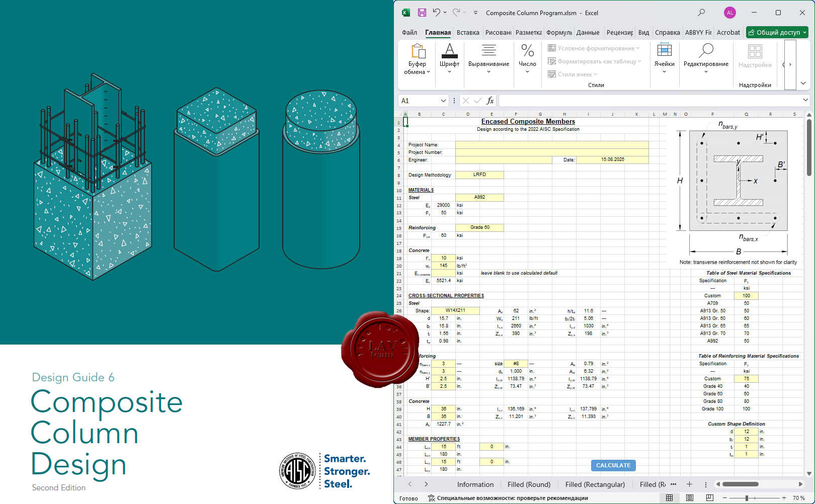Image resolution: width=815 pixels, height=504 pixels.
Task: Click the vertical scrollbar down arrow
Action: pos(809,473)
